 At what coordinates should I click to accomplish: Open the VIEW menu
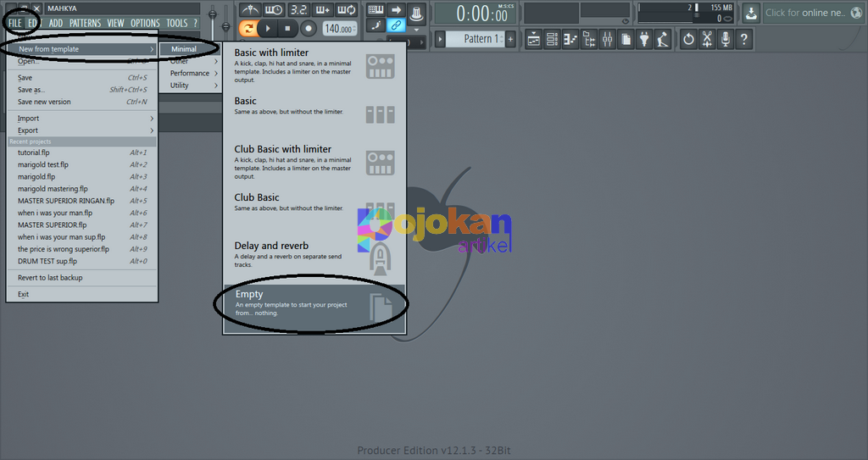(115, 23)
